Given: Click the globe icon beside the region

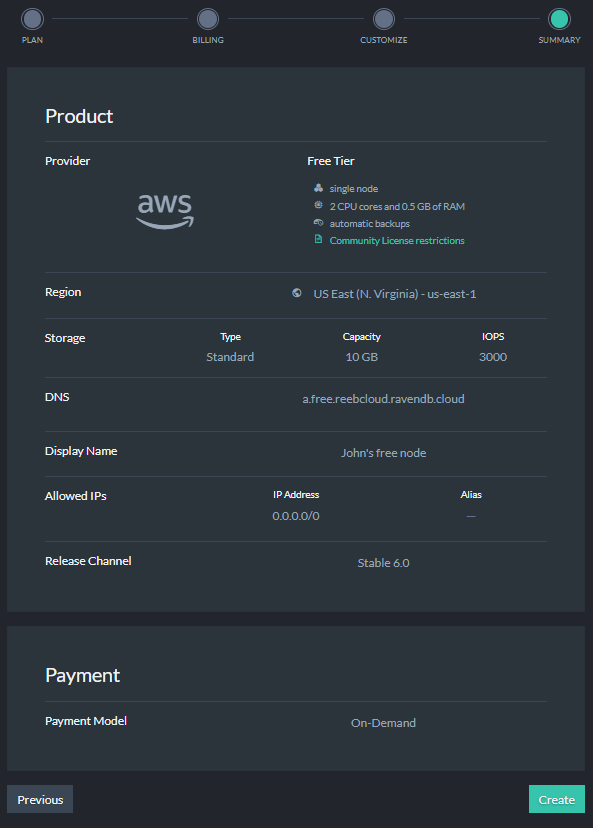Looking at the screenshot, I should (297, 293).
